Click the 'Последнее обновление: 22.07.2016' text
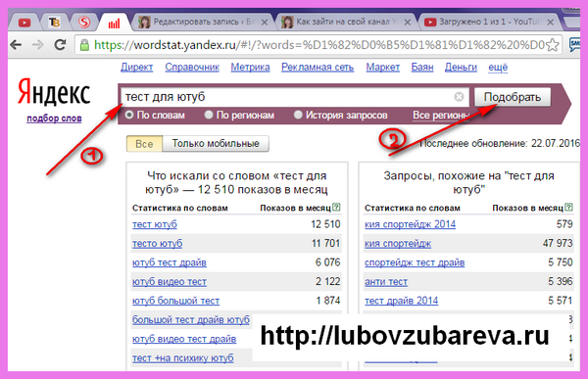Screen dimensions: 588x379 pos(500,144)
